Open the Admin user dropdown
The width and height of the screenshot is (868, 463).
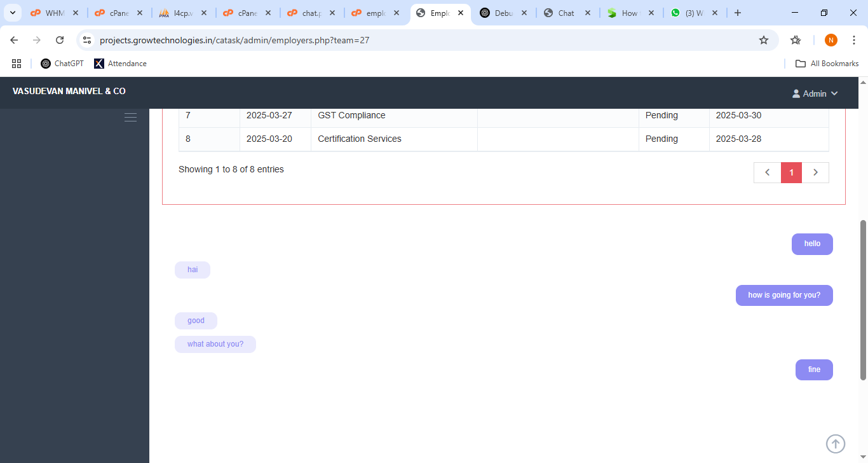[x=815, y=93]
